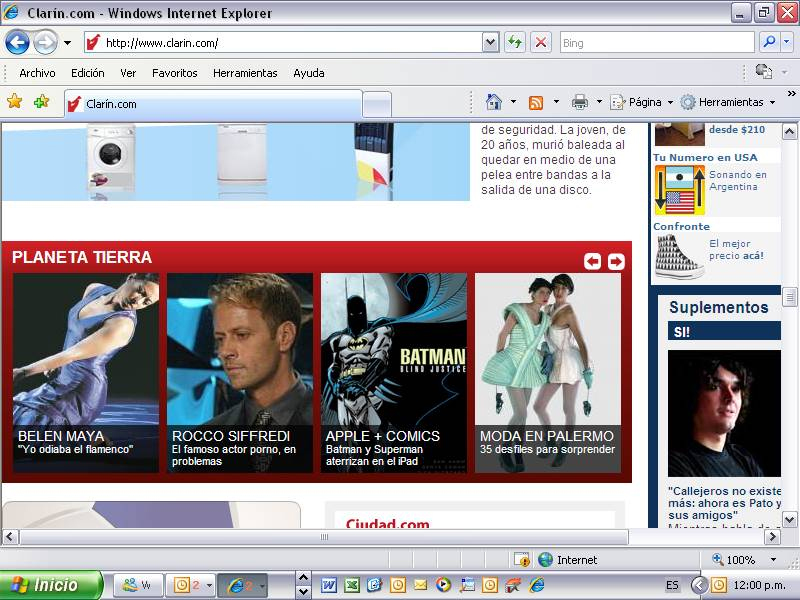Open the search provider dropdown arrow

[x=787, y=42]
